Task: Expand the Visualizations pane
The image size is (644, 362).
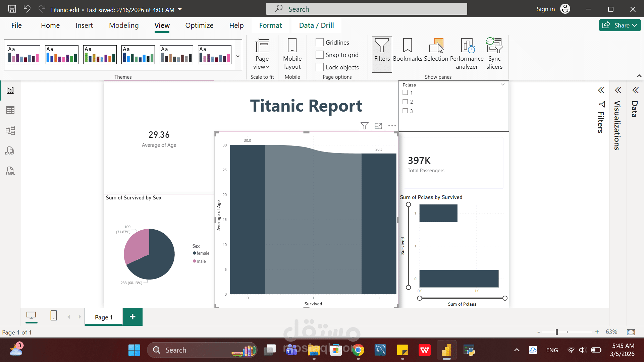Action: pyautogui.click(x=618, y=90)
